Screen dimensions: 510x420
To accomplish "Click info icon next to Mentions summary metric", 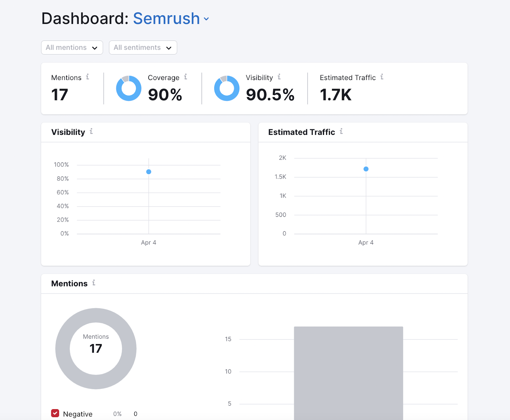I will click(88, 77).
